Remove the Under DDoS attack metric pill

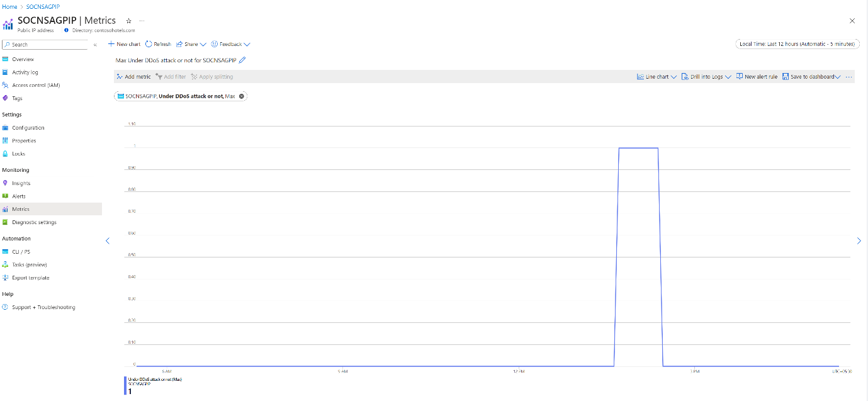click(242, 96)
